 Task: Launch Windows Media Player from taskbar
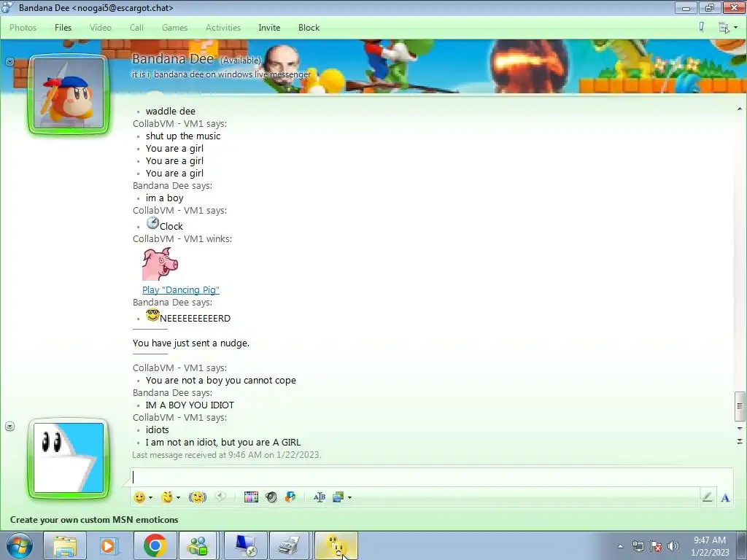(x=109, y=545)
